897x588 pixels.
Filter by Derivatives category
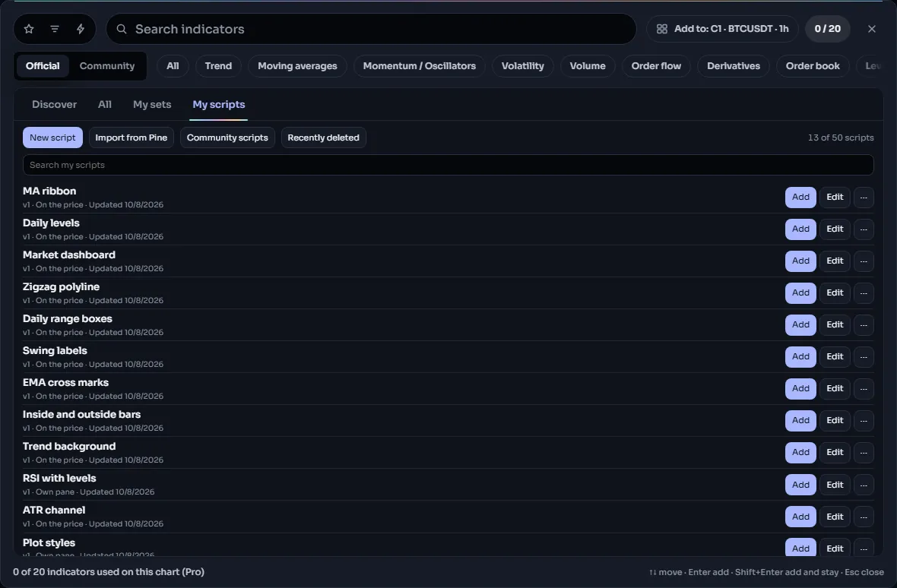click(x=734, y=66)
